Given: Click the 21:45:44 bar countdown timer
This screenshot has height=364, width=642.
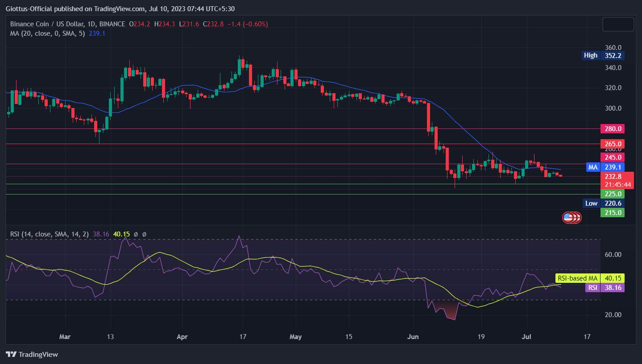Looking at the screenshot, I should pos(617,184).
